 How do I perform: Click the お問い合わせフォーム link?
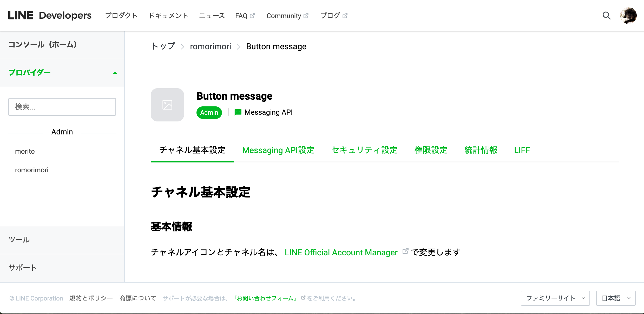point(265,298)
